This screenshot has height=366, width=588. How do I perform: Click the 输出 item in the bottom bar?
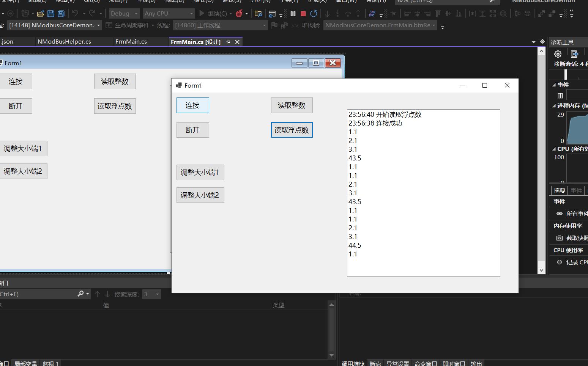(x=476, y=363)
